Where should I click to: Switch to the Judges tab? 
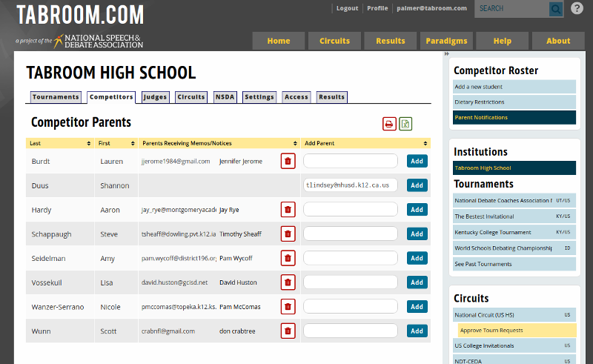coord(155,97)
